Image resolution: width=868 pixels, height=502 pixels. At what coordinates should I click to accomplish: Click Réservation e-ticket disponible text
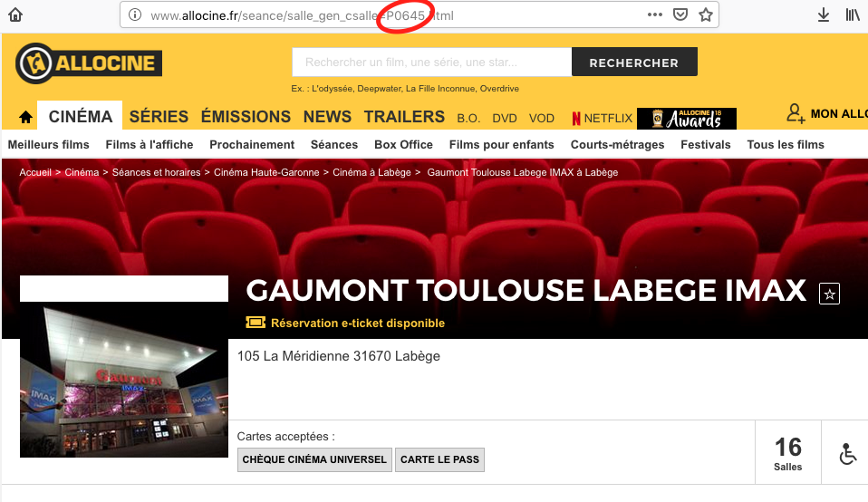click(358, 323)
